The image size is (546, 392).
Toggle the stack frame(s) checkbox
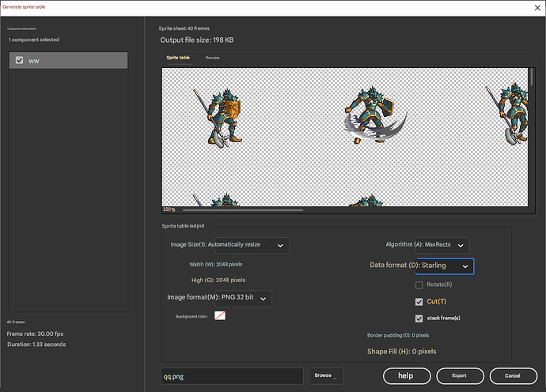pos(419,318)
